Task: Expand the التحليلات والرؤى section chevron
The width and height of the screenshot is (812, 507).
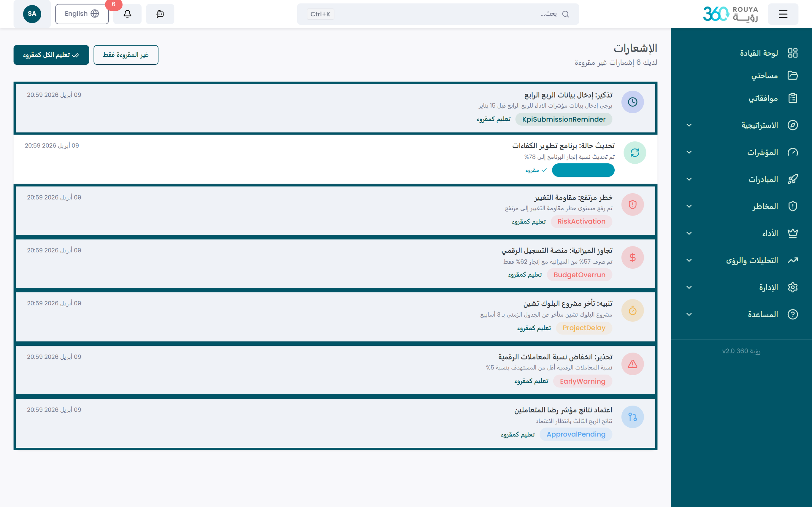Action: pyautogui.click(x=689, y=260)
